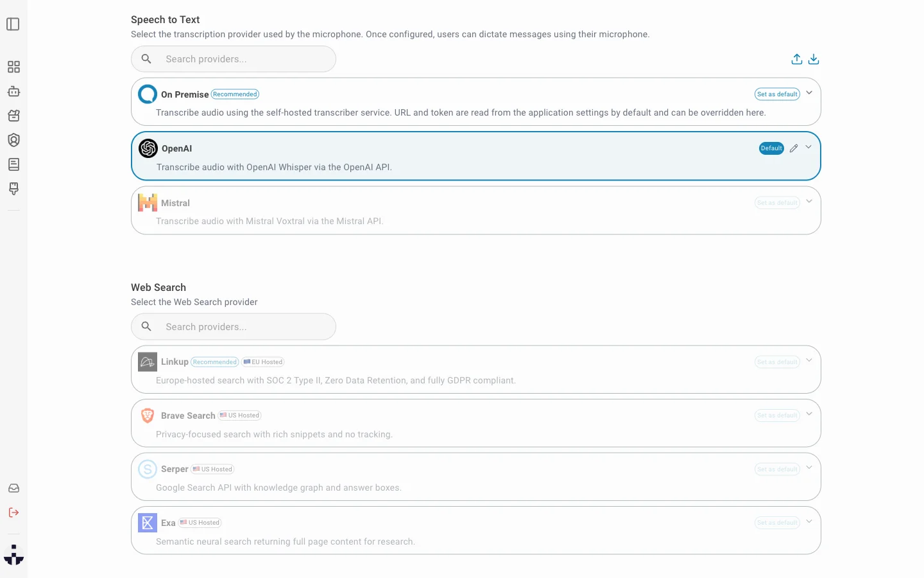Click the Mistral provider logo
This screenshot has width=924, height=578.
[x=148, y=203]
